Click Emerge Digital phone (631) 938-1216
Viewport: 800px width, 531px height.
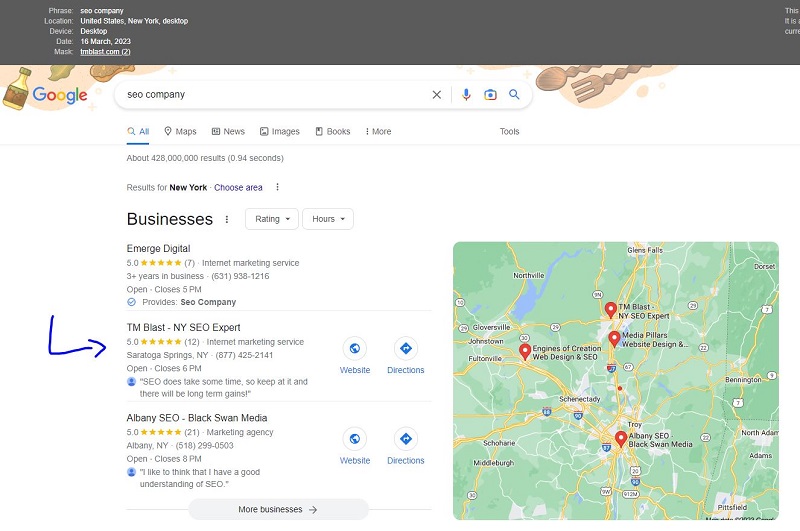240,276
